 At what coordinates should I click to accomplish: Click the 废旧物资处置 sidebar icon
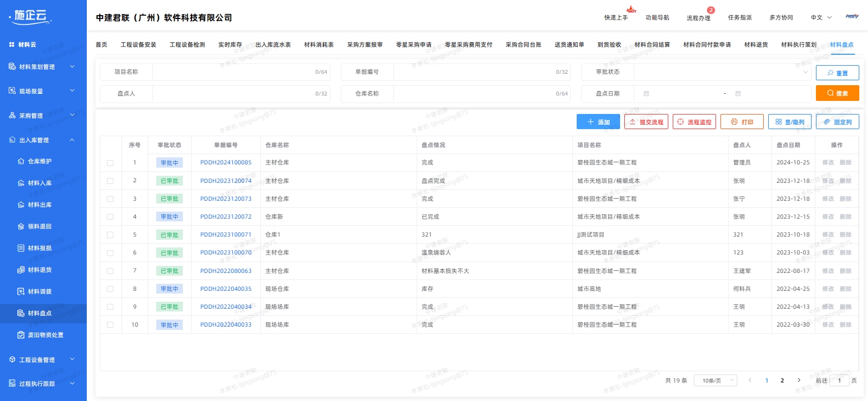click(x=21, y=335)
